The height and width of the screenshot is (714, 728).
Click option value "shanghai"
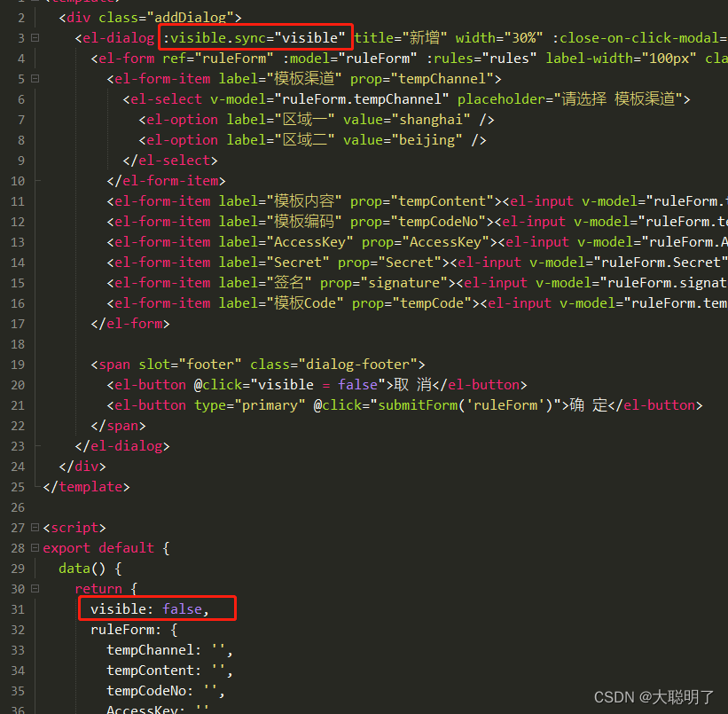[x=431, y=120]
